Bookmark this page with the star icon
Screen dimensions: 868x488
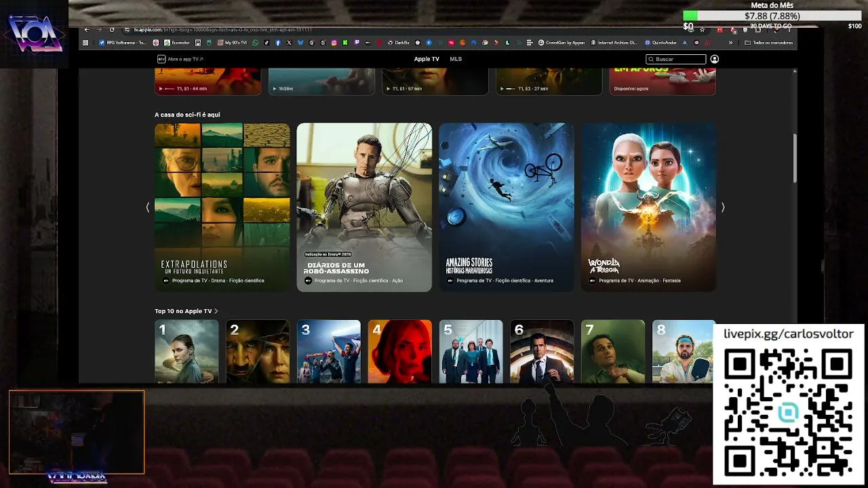pos(702,30)
